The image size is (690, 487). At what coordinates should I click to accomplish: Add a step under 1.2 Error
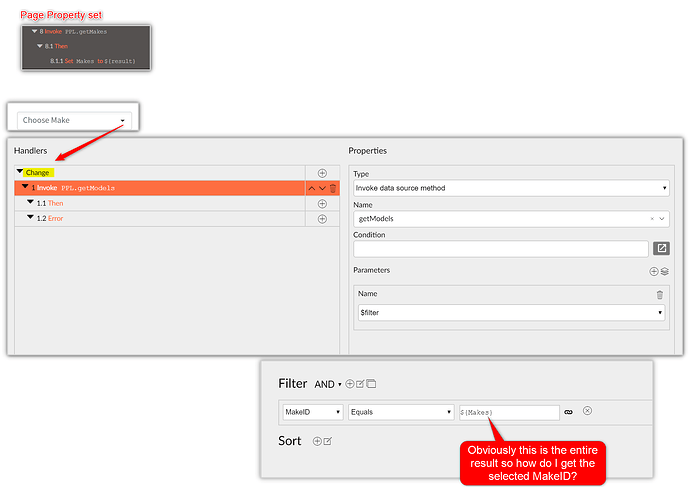[x=322, y=218]
